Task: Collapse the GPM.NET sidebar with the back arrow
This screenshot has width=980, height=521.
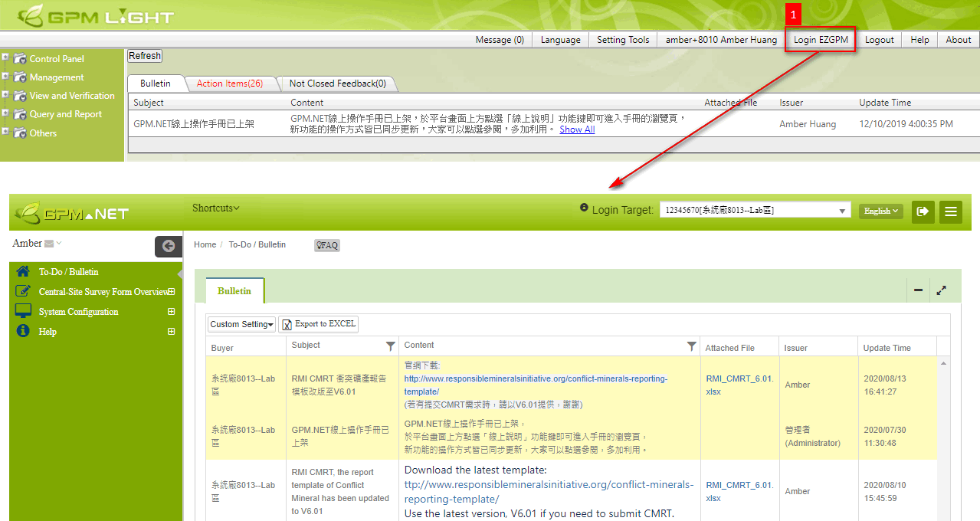Action: pyautogui.click(x=169, y=246)
